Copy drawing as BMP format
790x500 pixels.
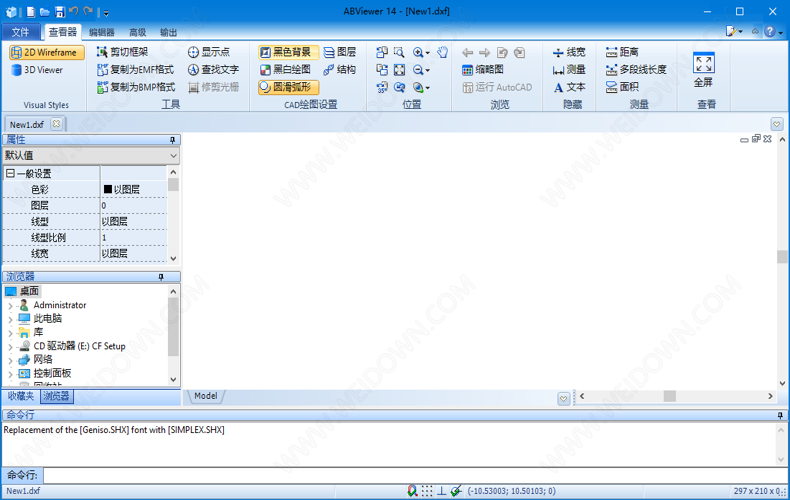(136, 87)
